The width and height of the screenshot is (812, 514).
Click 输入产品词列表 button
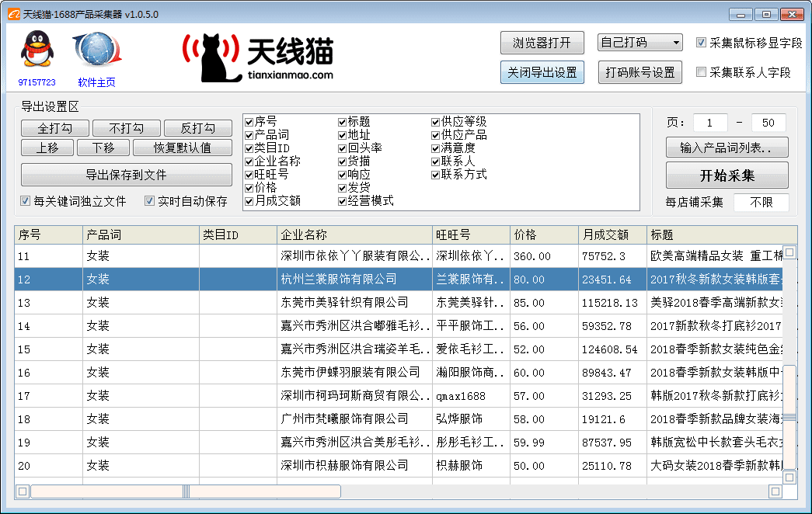click(727, 148)
